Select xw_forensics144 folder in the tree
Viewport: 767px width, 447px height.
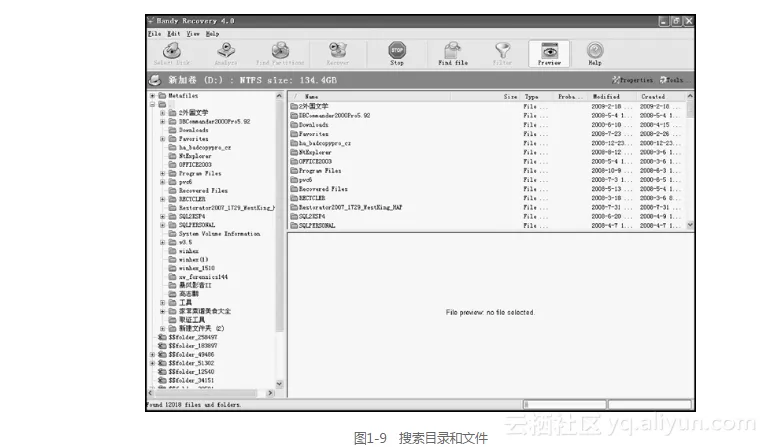coord(203,277)
